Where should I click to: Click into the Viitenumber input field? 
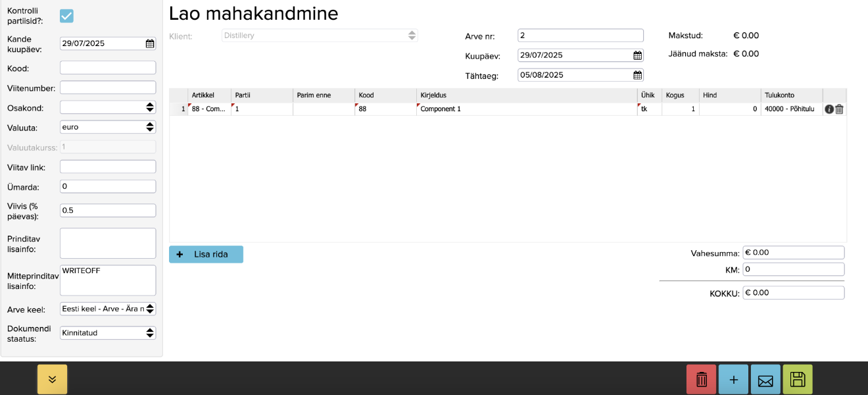point(108,88)
